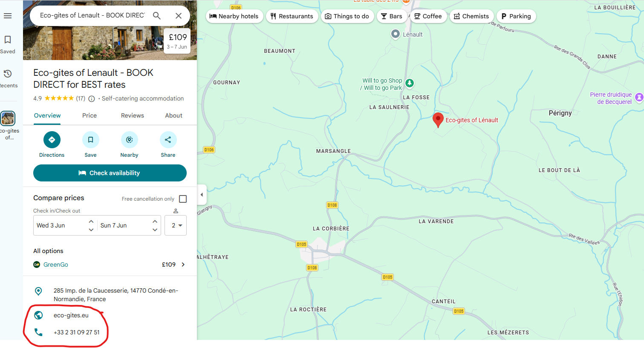Click phone number +33 2 31 09 27 51
Viewport: 644px width, 348px height.
(x=77, y=332)
